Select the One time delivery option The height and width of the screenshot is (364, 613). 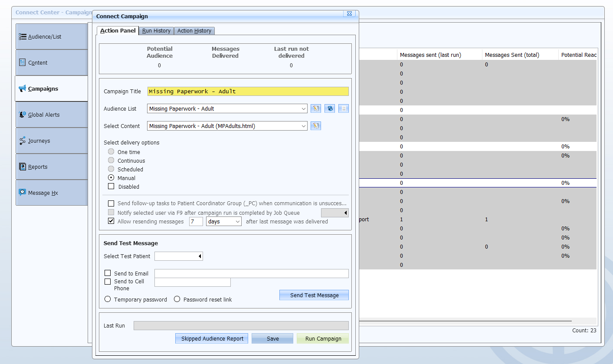pyautogui.click(x=111, y=152)
